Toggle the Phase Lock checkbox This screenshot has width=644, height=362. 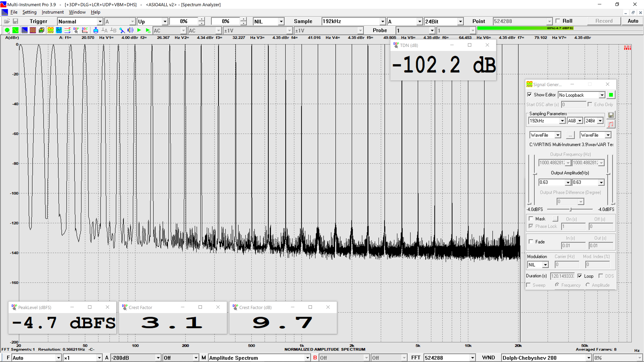[531, 226]
